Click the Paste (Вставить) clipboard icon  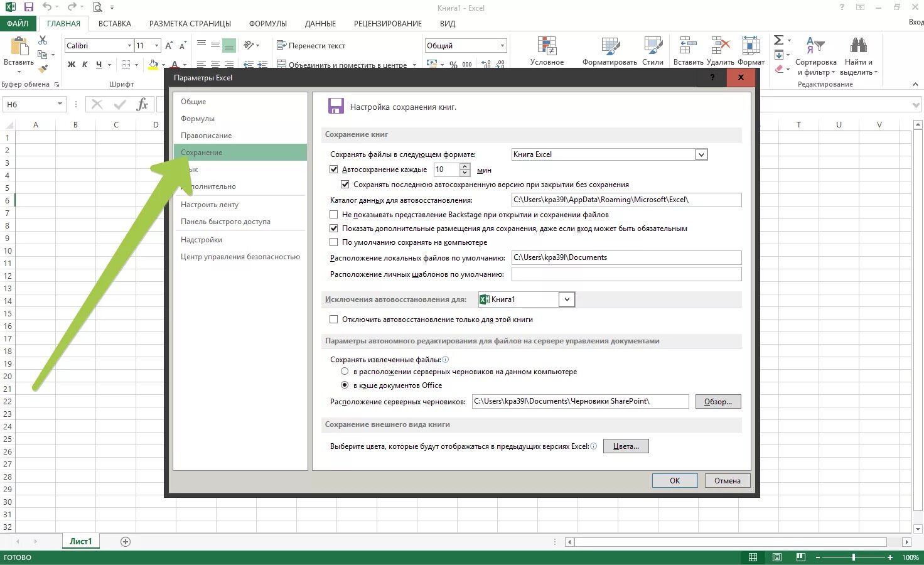click(x=19, y=47)
